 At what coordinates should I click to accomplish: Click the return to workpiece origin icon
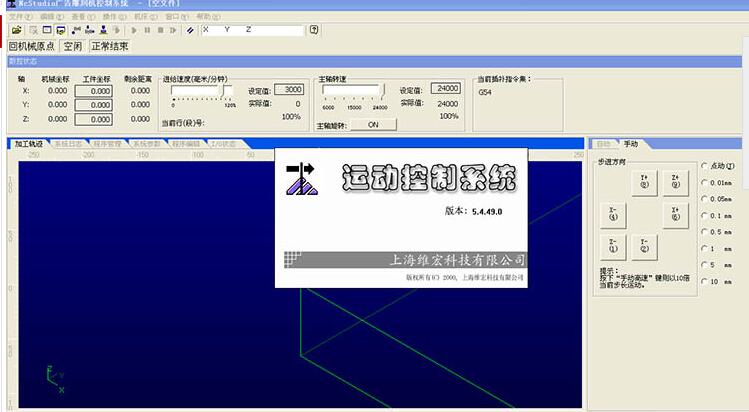pos(89,30)
